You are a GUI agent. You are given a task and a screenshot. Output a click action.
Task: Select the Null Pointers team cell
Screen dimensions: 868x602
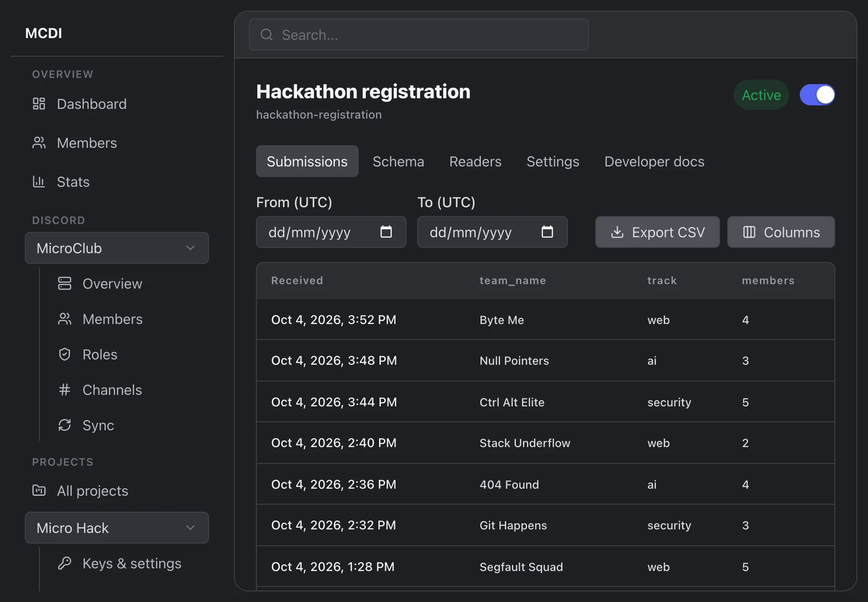click(514, 361)
